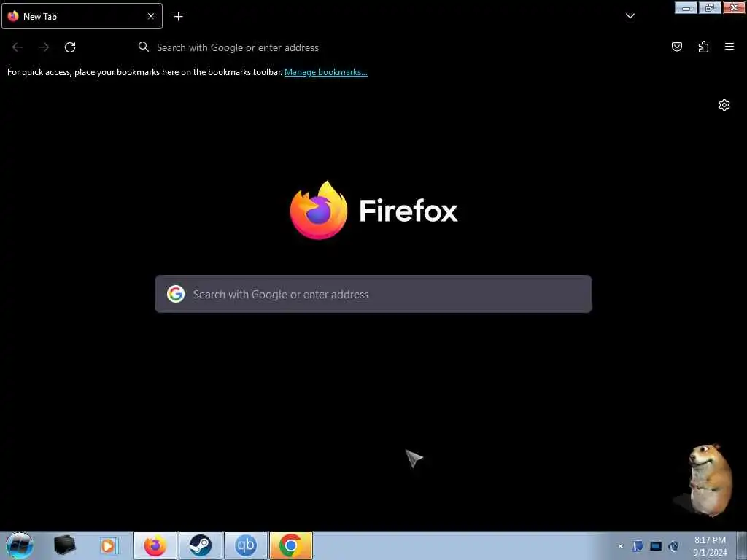Image resolution: width=747 pixels, height=560 pixels.
Task: Open the clock showing 8:17 PM
Action: [710, 546]
